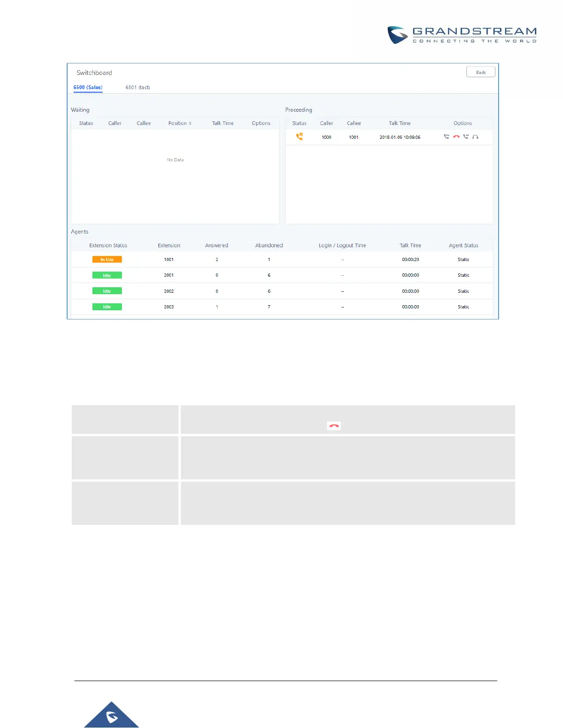The width and height of the screenshot is (563, 728).
Task: Click the Idle badge for extension 2003
Action: click(107, 307)
